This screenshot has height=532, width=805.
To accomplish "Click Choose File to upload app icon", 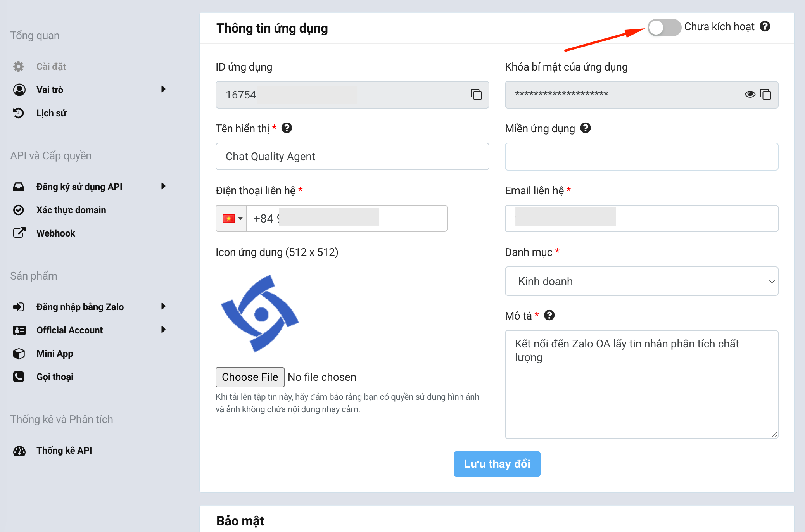I will (x=250, y=377).
